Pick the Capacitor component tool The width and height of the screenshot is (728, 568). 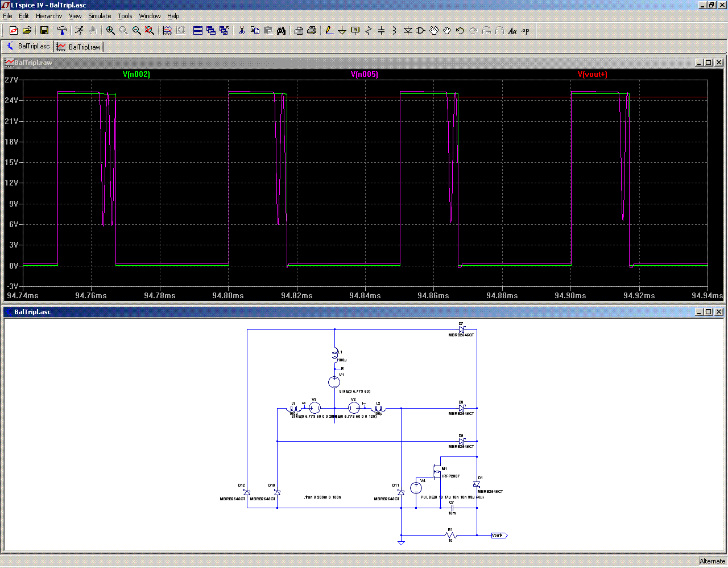[381, 31]
